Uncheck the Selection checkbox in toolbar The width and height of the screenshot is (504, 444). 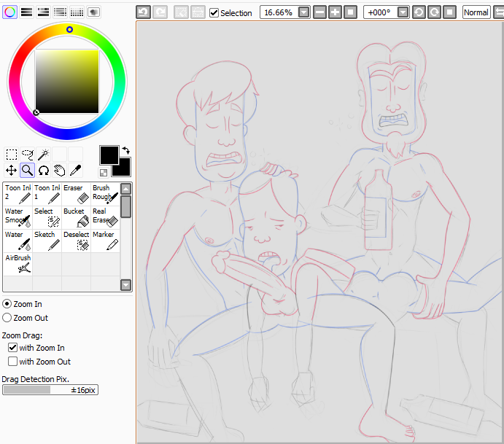(x=214, y=12)
